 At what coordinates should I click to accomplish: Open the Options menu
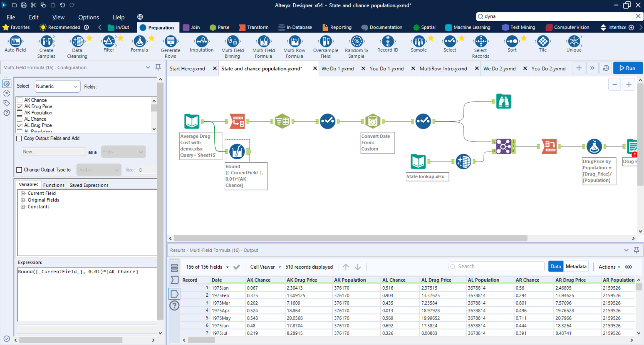click(x=89, y=17)
